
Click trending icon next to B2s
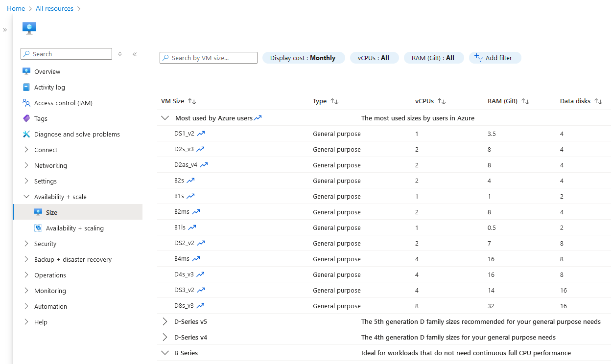190,180
